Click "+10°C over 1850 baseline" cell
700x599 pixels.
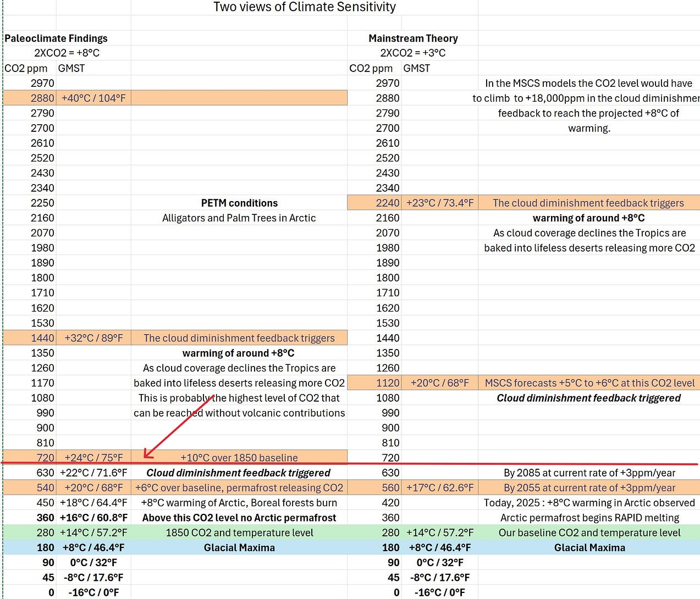239,458
